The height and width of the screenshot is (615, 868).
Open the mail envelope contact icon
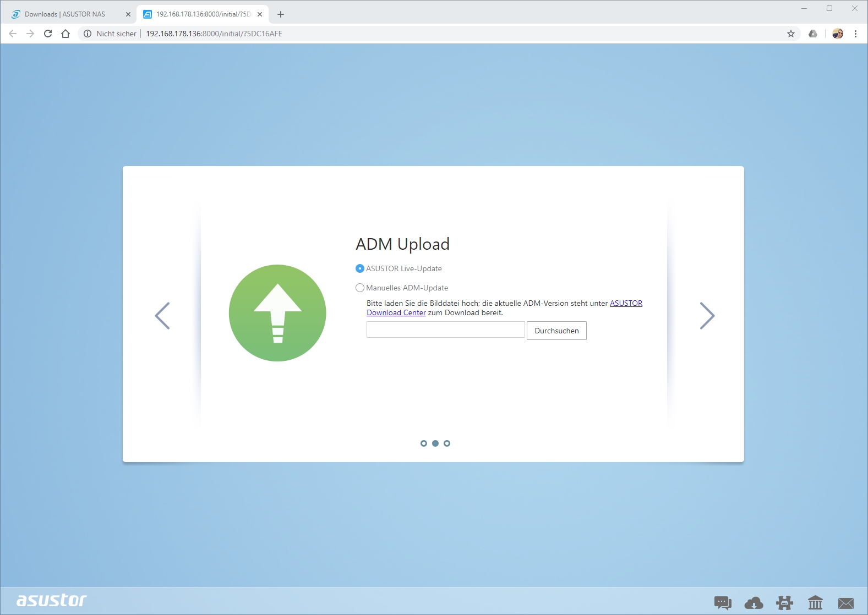point(846,603)
